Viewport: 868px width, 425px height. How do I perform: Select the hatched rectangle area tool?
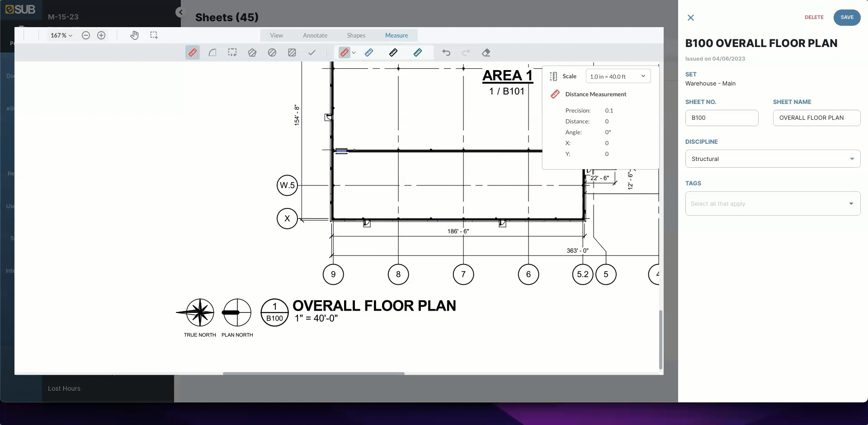point(292,52)
